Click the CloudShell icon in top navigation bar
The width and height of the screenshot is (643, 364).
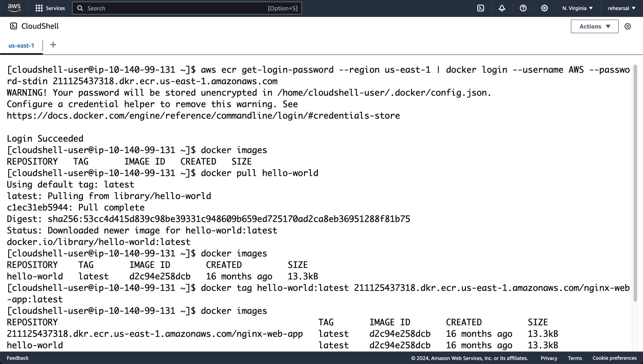click(481, 8)
